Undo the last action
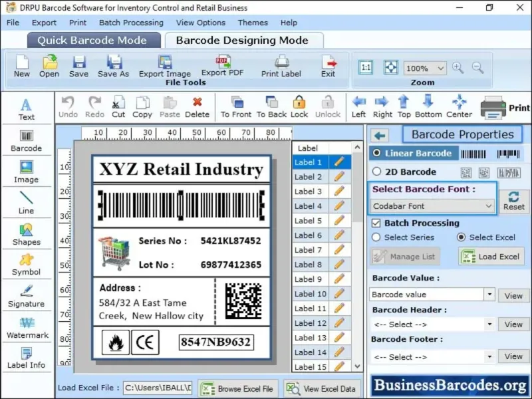Viewport: 532px width, 399px height. [68, 107]
